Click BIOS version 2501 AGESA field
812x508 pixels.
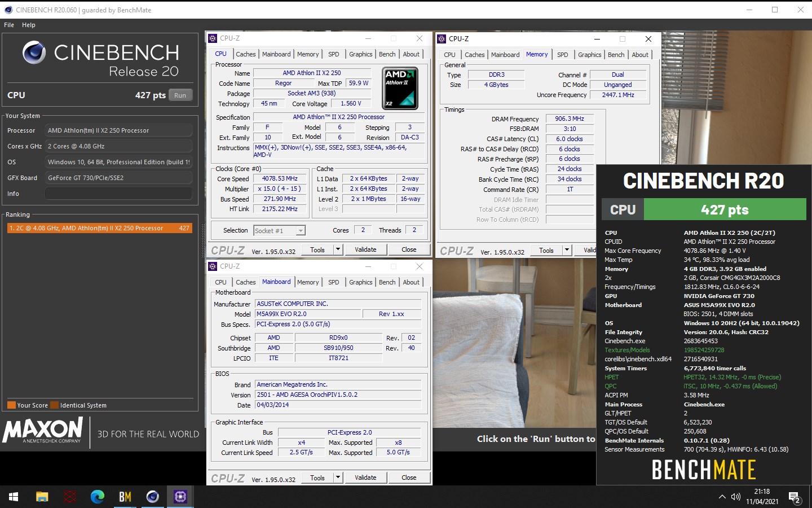[338, 395]
